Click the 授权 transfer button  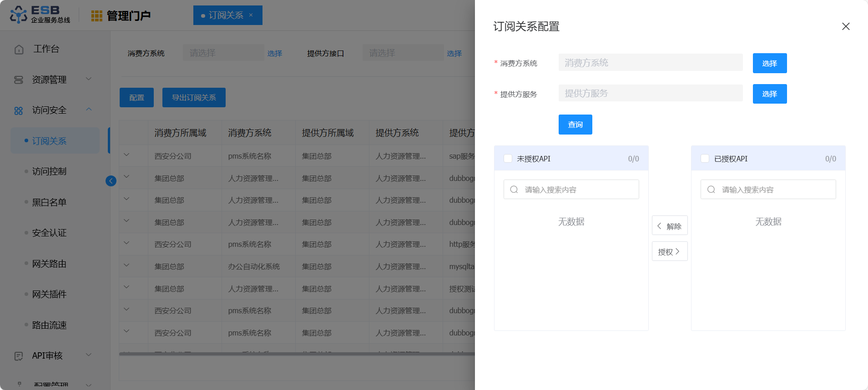[669, 251]
